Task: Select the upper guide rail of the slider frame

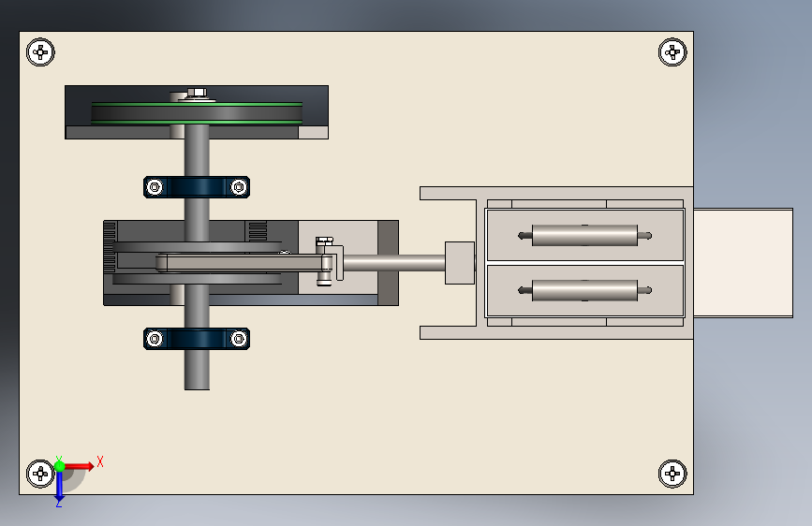Action: [x=556, y=193]
